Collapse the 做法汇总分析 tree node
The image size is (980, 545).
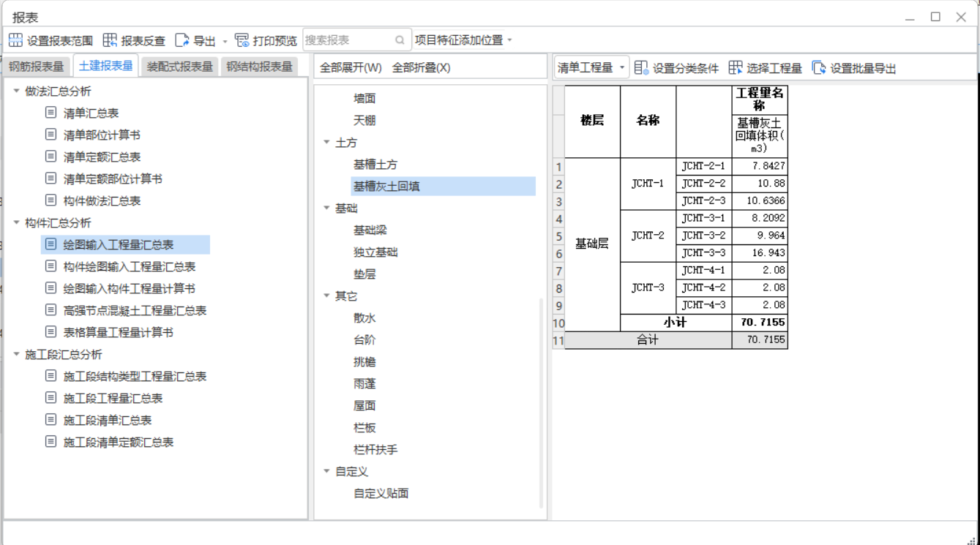pyautogui.click(x=16, y=91)
